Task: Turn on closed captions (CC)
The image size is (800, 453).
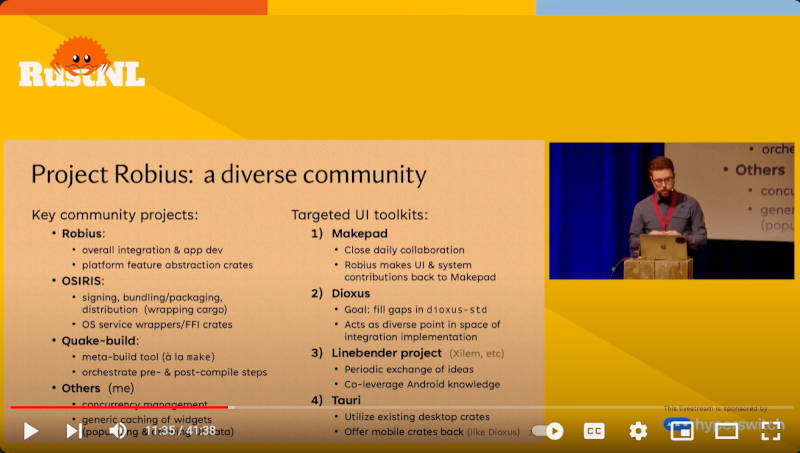Action: pos(594,432)
